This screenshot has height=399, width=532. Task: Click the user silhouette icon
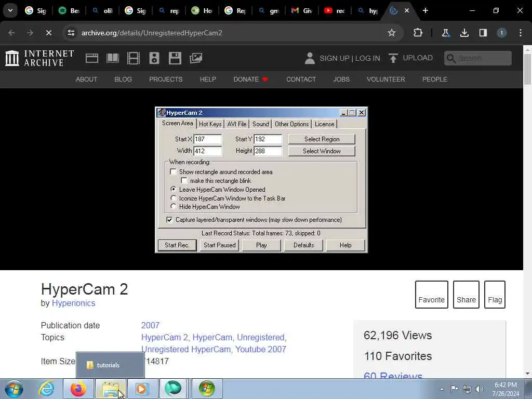click(x=310, y=58)
